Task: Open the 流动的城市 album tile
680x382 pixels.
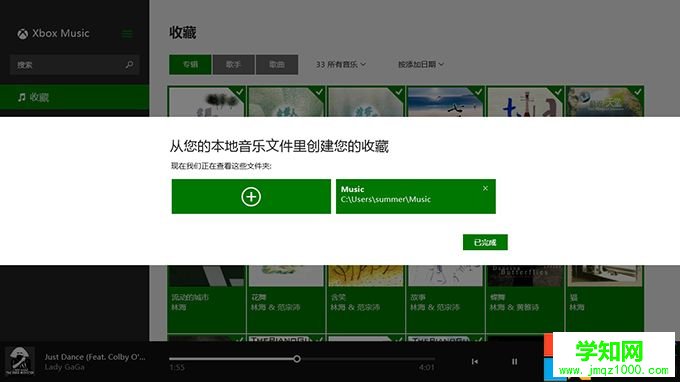Action: 206,298
